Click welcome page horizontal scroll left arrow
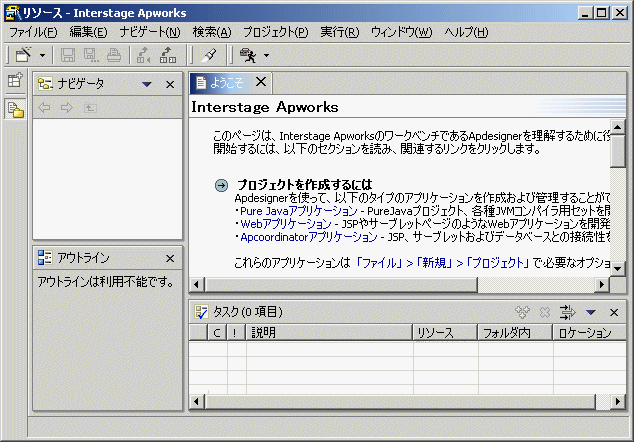Viewport: 634px width, 442px height. [x=197, y=285]
